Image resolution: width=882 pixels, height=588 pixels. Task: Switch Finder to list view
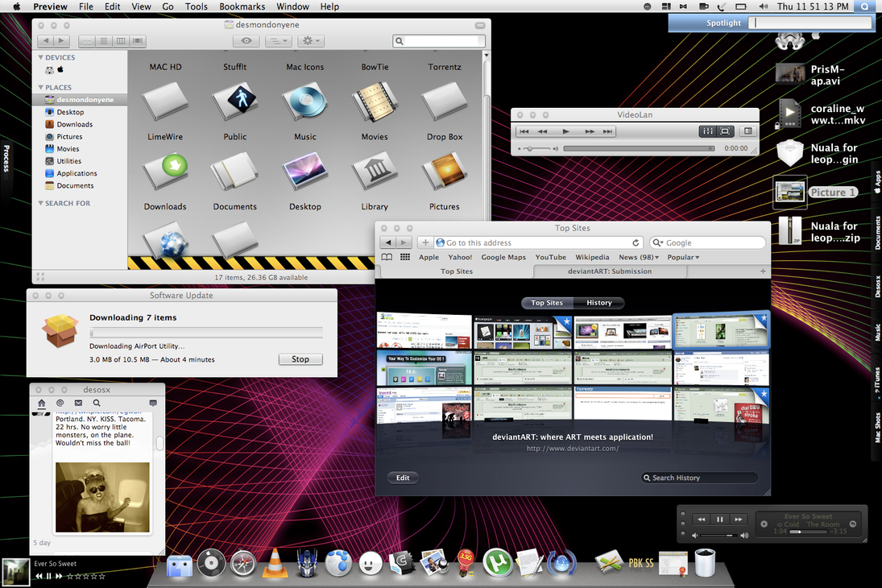[x=104, y=41]
